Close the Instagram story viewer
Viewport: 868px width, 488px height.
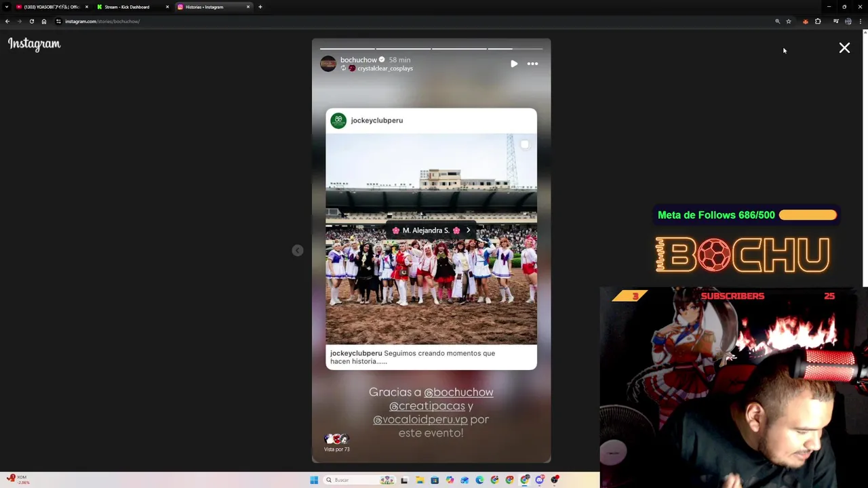point(844,48)
